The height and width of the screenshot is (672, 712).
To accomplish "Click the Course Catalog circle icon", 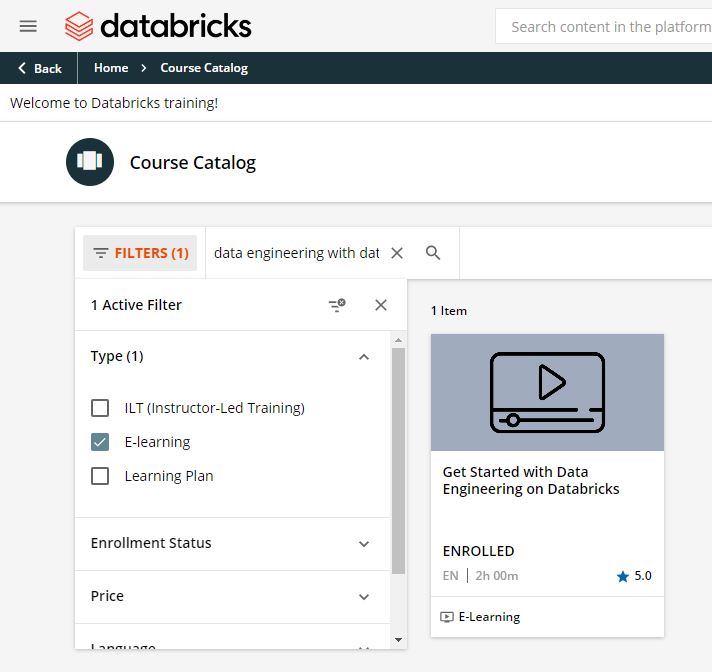I will 90,162.
